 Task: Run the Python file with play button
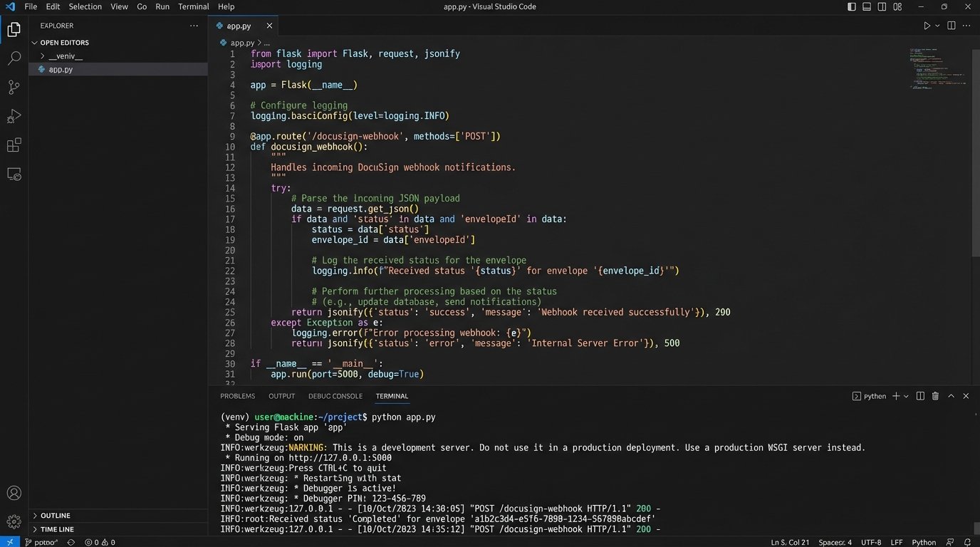927,26
